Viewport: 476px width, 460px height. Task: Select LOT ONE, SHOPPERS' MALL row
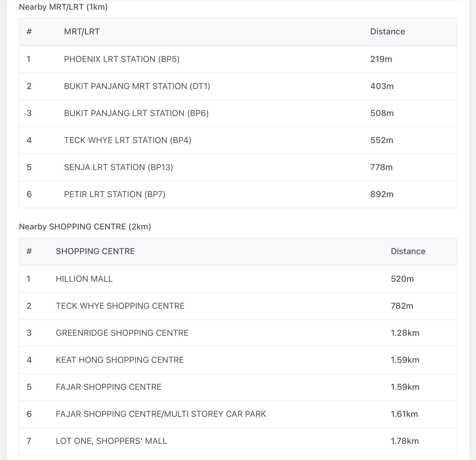coord(111,441)
